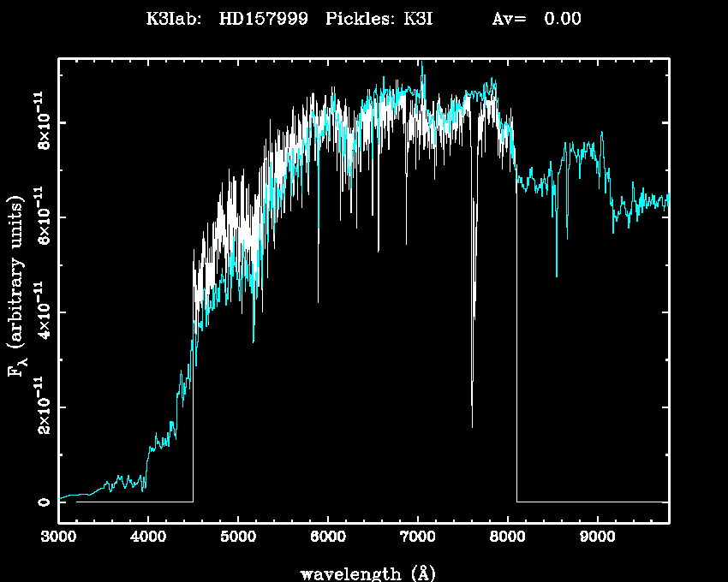The height and width of the screenshot is (582, 728).
Task: Click the 4×10⁻¹¹ y-axis tick label
Action: pyautogui.click(x=42, y=312)
